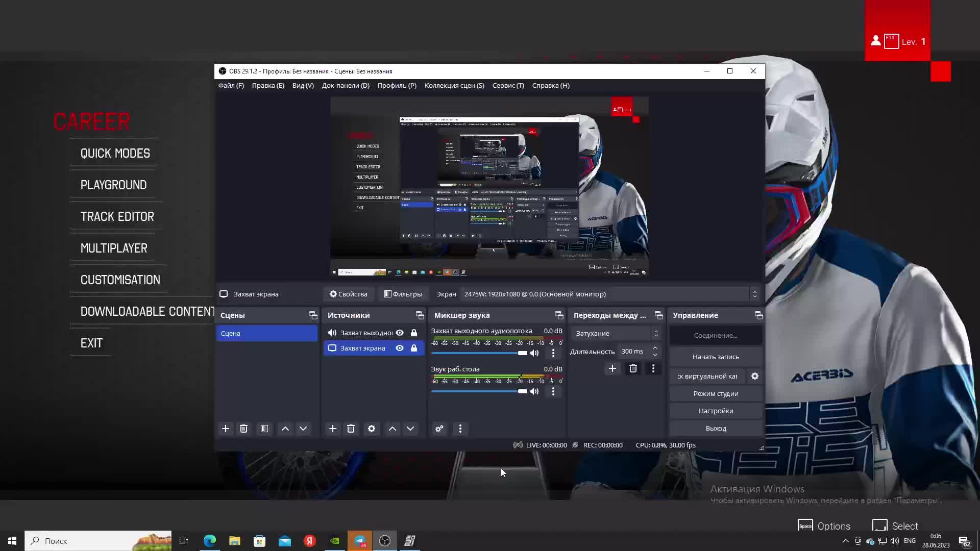Toggle visibility of audio output capture source
This screenshot has height=551, width=980.
400,333
